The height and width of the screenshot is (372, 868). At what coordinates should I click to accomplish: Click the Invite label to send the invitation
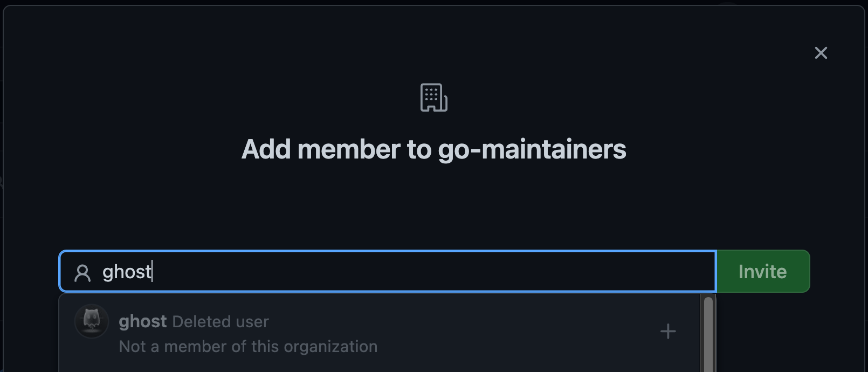click(x=763, y=272)
